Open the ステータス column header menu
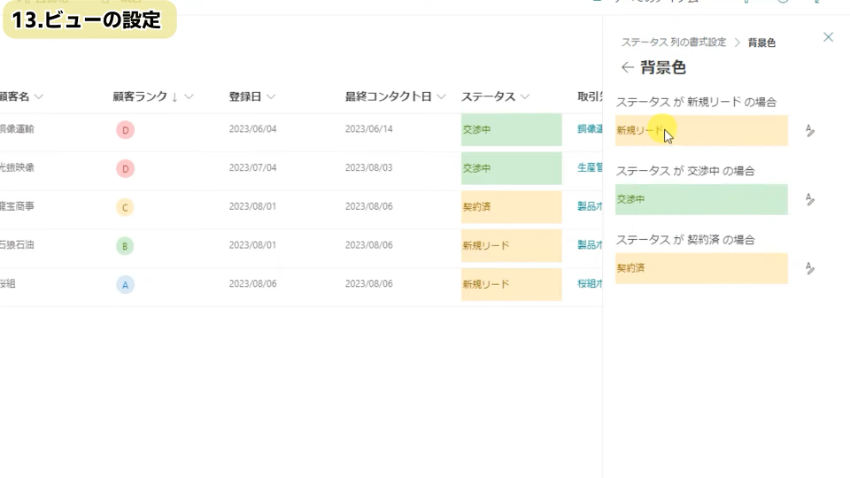 click(525, 97)
